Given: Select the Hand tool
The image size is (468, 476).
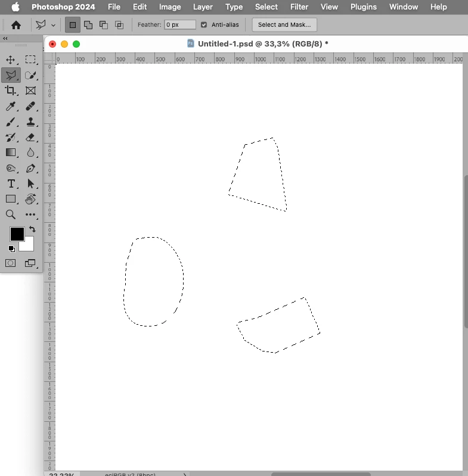Looking at the screenshot, I should (x=30, y=199).
